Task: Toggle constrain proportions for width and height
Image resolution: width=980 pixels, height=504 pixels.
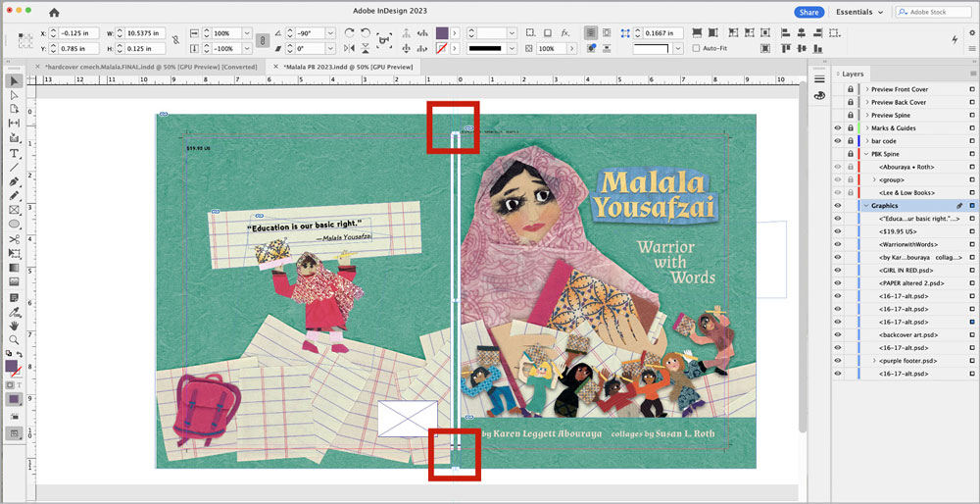Action: pyautogui.click(x=175, y=40)
